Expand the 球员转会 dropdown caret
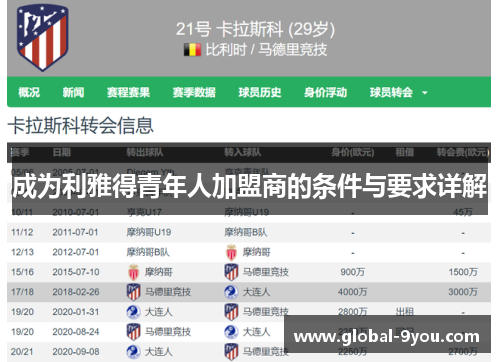Viewport: 500px width, 362px height. (425, 93)
